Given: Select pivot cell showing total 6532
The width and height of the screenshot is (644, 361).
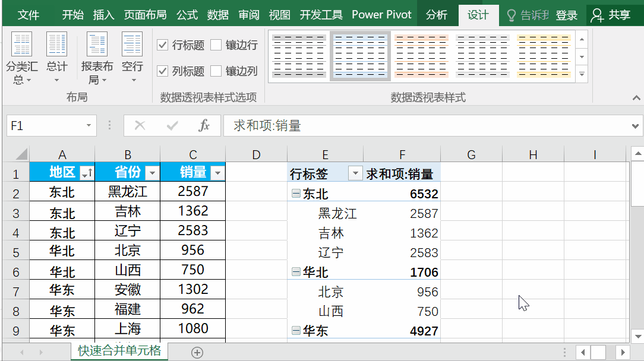Looking at the screenshot, I should tap(402, 193).
